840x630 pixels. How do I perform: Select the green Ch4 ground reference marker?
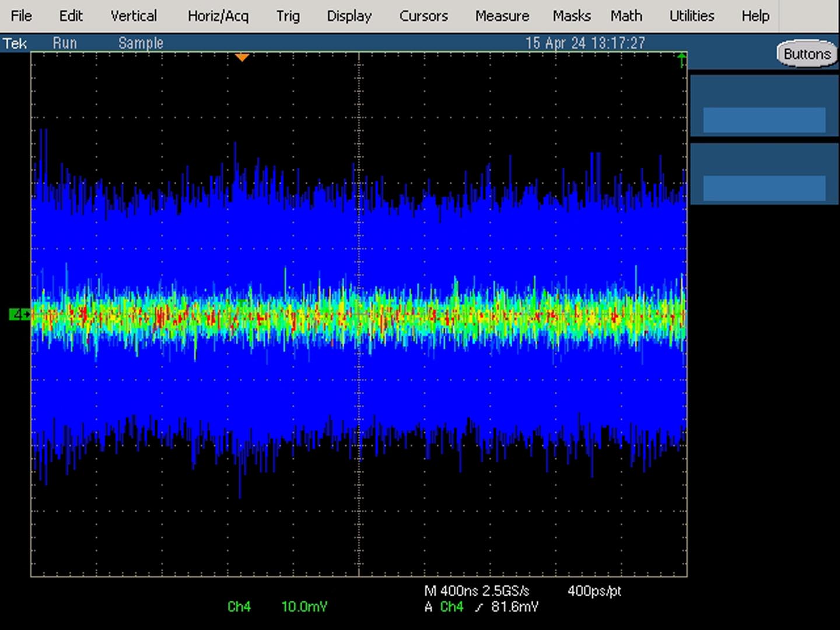19,314
